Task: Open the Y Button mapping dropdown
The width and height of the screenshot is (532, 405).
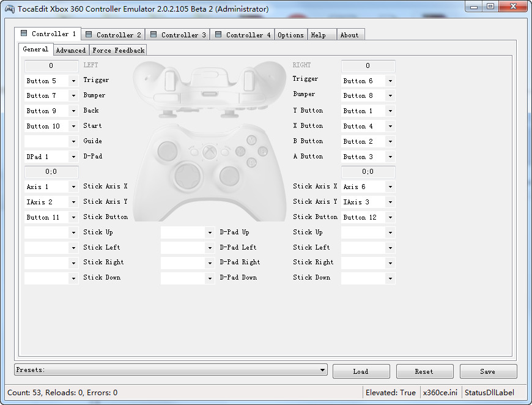Action: pyautogui.click(x=391, y=111)
